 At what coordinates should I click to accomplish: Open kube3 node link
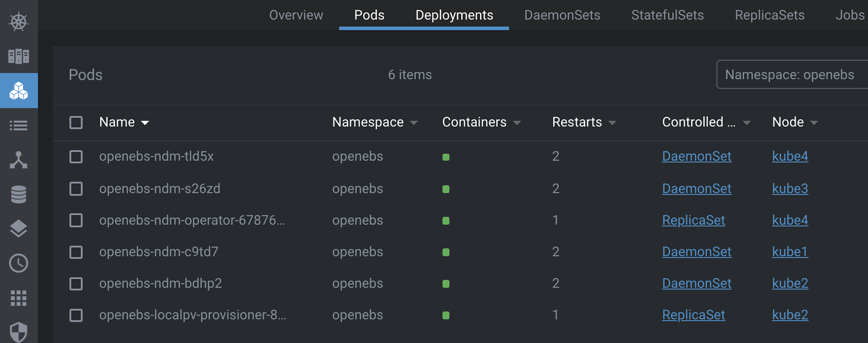coord(790,188)
